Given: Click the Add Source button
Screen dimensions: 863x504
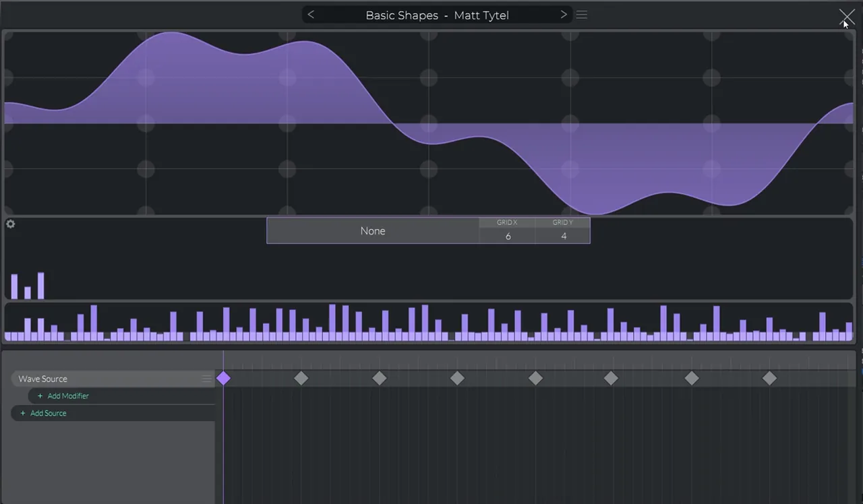Looking at the screenshot, I should coord(43,413).
